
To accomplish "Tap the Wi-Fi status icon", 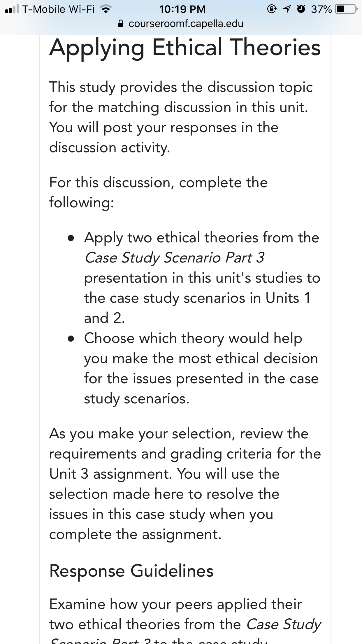I will pyautogui.click(x=106, y=9).
